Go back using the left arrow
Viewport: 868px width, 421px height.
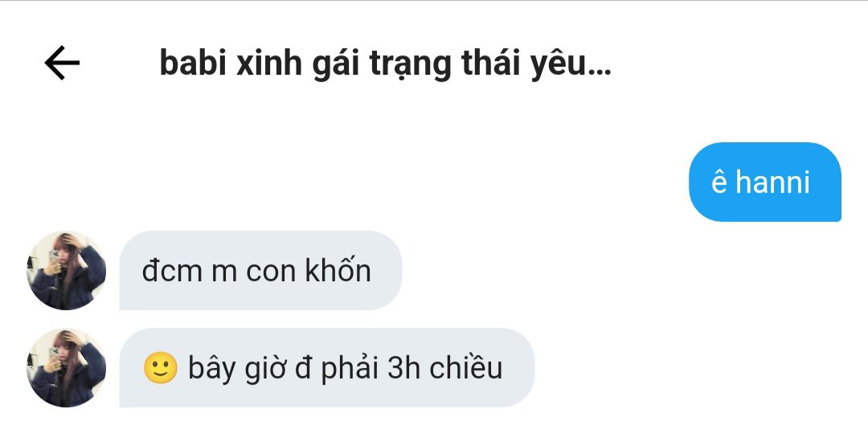tap(62, 63)
